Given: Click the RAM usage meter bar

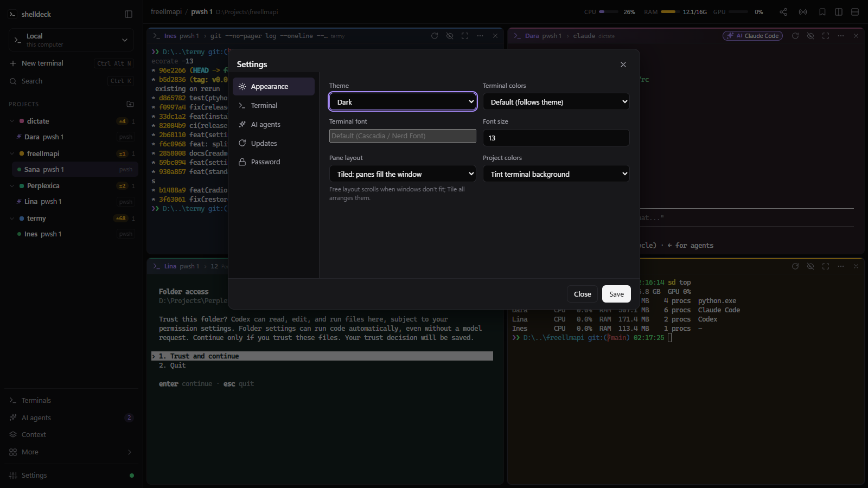Looking at the screenshot, I should pyautogui.click(x=670, y=12).
